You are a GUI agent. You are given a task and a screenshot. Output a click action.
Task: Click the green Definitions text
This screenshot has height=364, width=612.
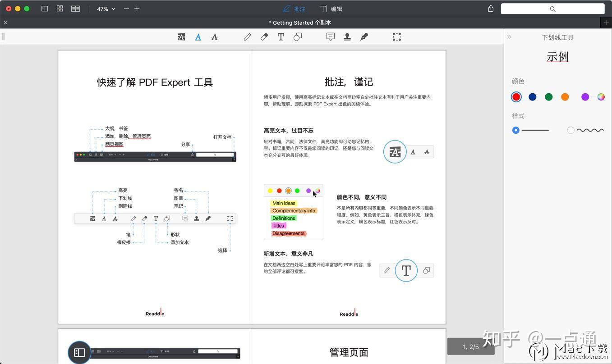tap(284, 218)
